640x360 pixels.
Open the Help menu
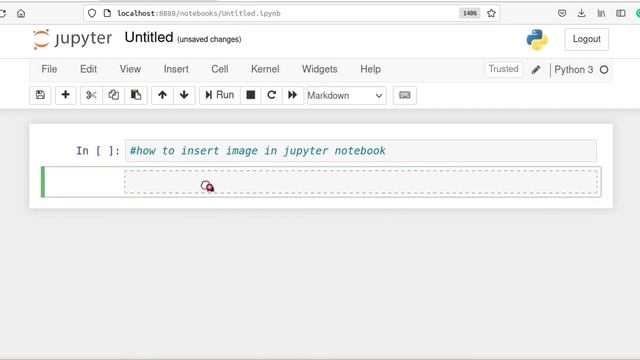371,69
